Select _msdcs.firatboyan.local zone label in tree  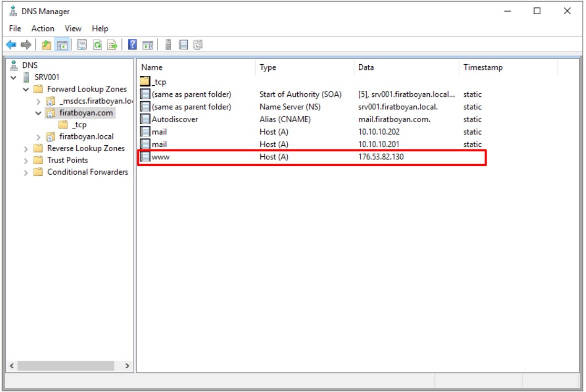coord(96,101)
